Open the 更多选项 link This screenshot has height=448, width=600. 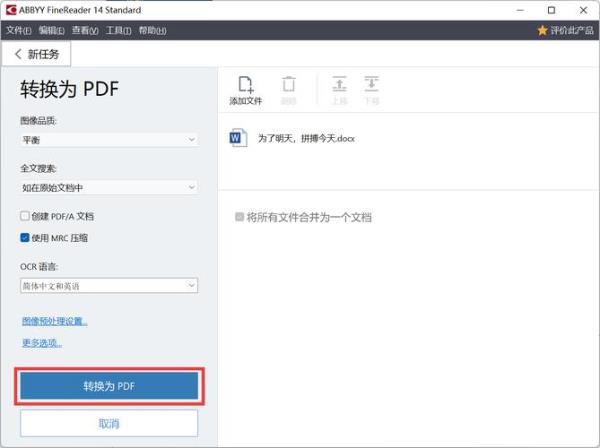42,343
